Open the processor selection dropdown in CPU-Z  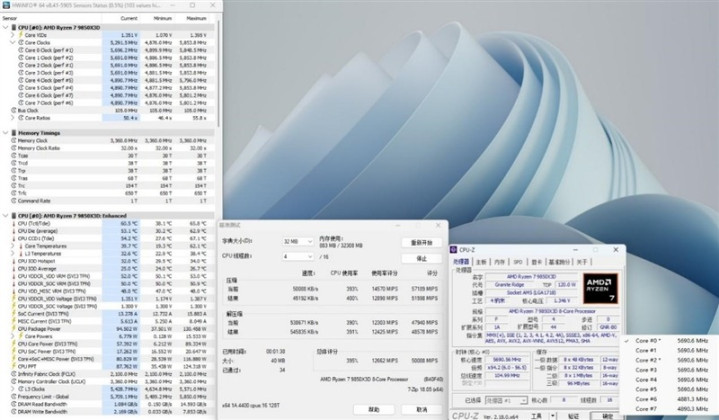pyautogui.click(x=506, y=400)
